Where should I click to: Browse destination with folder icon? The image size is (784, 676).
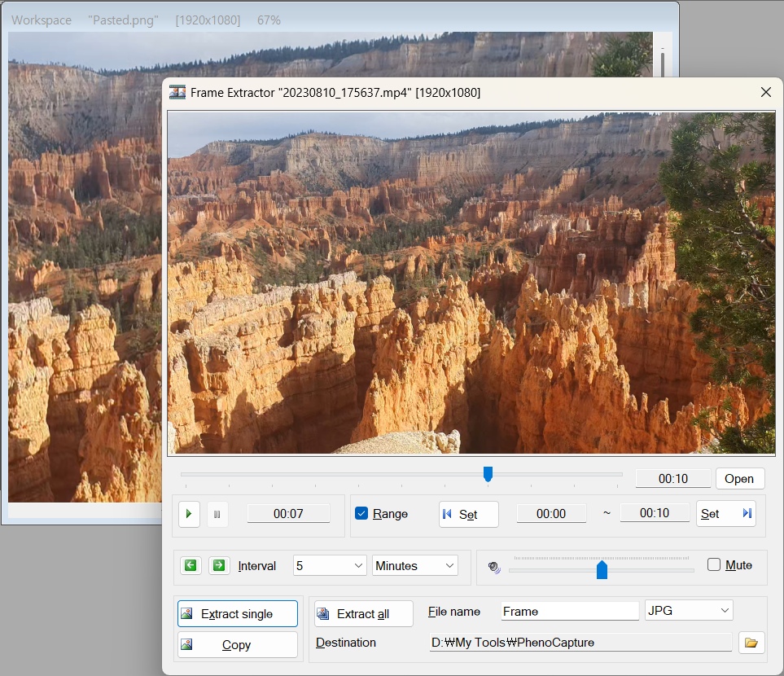click(x=751, y=643)
